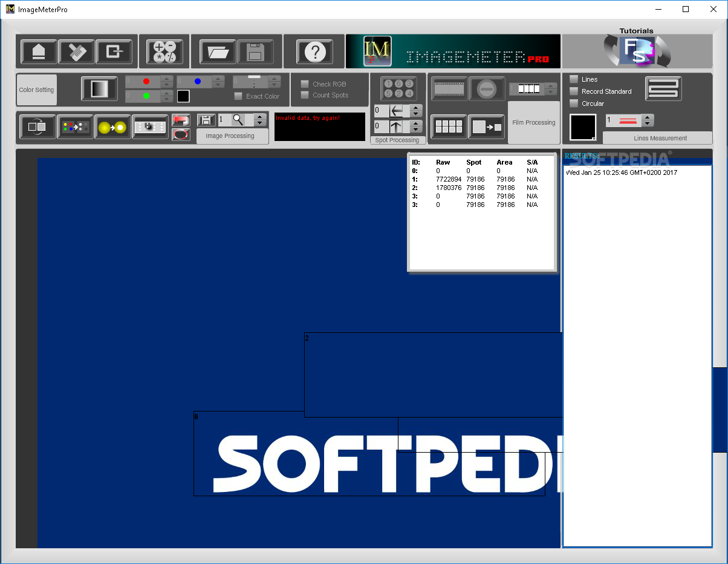Click the Spot column header
The width and height of the screenshot is (728, 564).
(x=474, y=162)
